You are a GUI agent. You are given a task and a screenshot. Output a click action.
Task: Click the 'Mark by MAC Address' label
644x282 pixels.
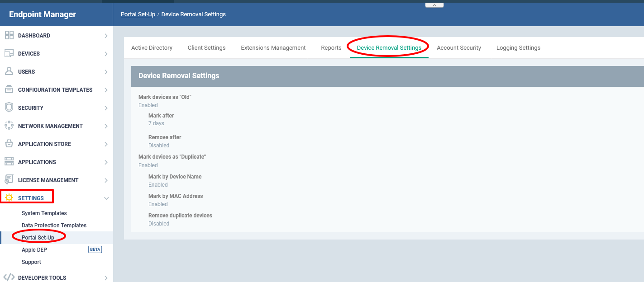(x=176, y=196)
